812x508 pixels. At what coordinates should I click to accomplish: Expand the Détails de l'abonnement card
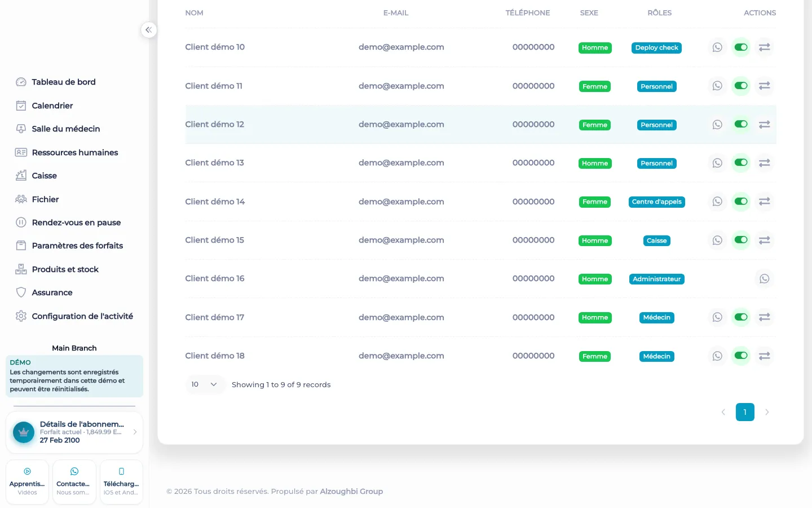pyautogui.click(x=74, y=432)
